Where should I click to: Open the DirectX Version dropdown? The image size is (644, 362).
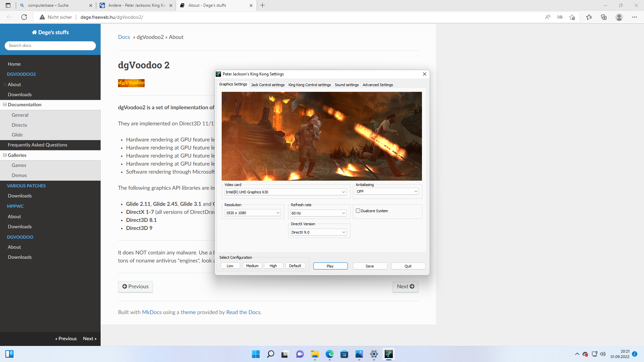[x=318, y=232]
